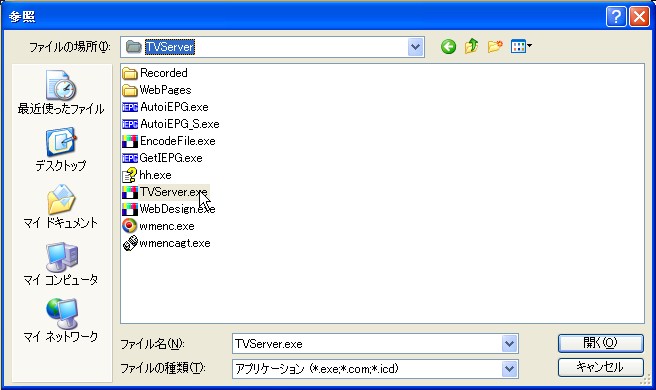The image size is (656, 390).
Task: Click the AutoiEPG_S.exe icon
Action: click(x=130, y=124)
